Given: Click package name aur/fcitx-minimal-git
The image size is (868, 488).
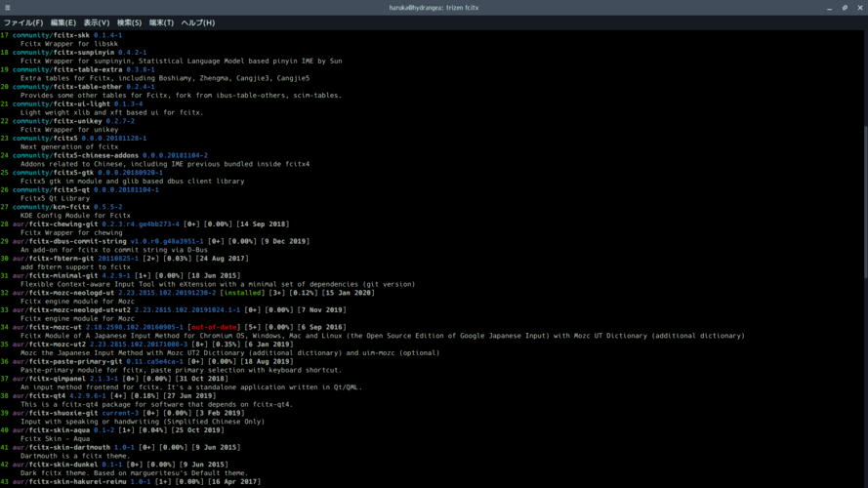Looking at the screenshot, I should click(56, 275).
